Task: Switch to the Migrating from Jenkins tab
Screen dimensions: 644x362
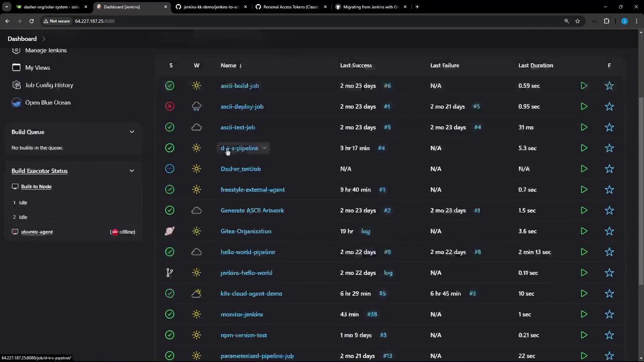Action: (x=371, y=7)
